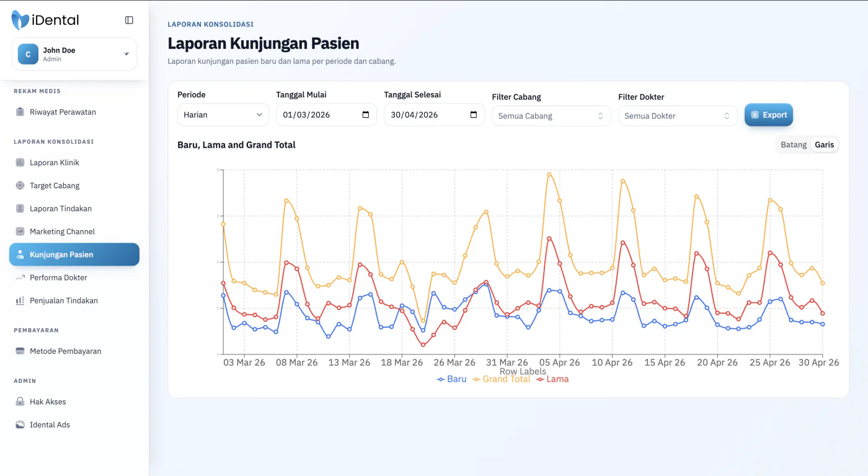This screenshot has height=476, width=868.
Task: Click the Tanggal Selesai date field
Action: tap(434, 115)
